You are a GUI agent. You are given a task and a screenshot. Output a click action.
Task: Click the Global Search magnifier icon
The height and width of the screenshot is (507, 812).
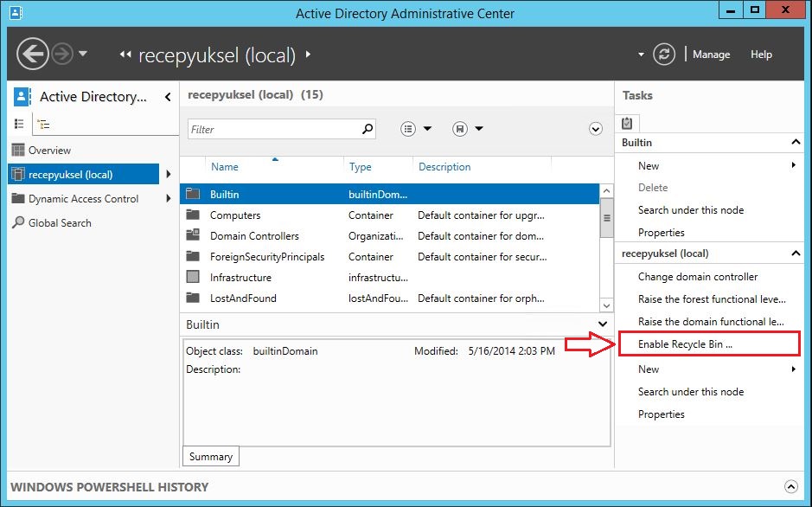pos(18,222)
